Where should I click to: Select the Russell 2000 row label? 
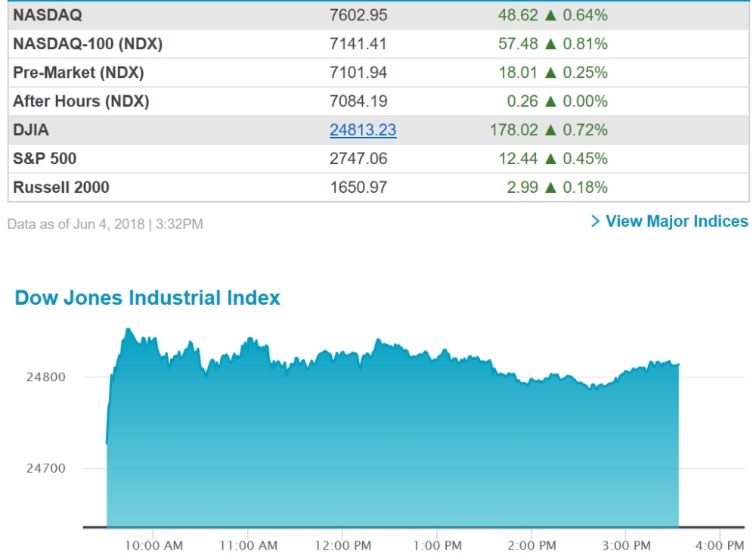(61, 188)
